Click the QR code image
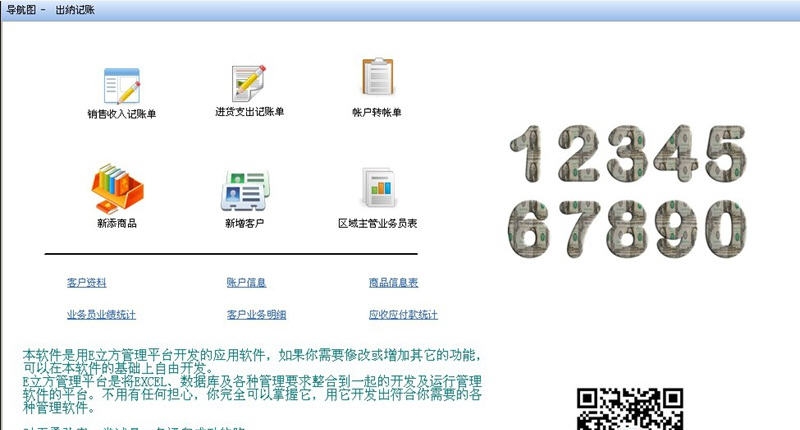Screen dimensions: 800x430 pyautogui.click(x=630, y=409)
